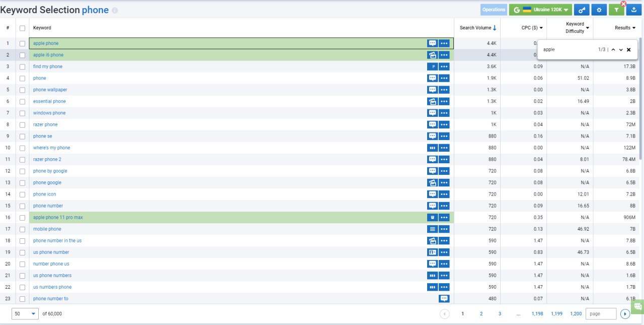Click SERP feature icon for apple i6 phone
This screenshot has width=644, height=325.
coord(432,55)
